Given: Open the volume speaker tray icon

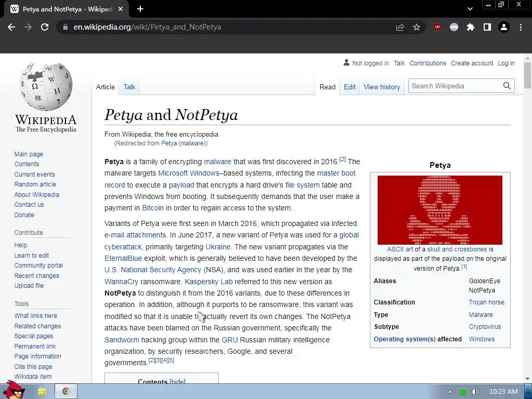Looking at the screenshot, I should pyautogui.click(x=475, y=392).
